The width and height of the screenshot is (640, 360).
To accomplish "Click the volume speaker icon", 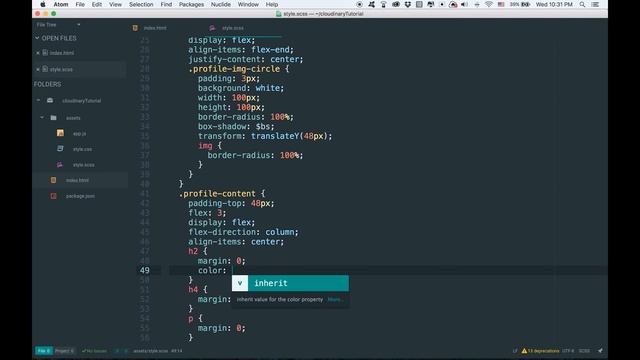I will pos(464,4).
